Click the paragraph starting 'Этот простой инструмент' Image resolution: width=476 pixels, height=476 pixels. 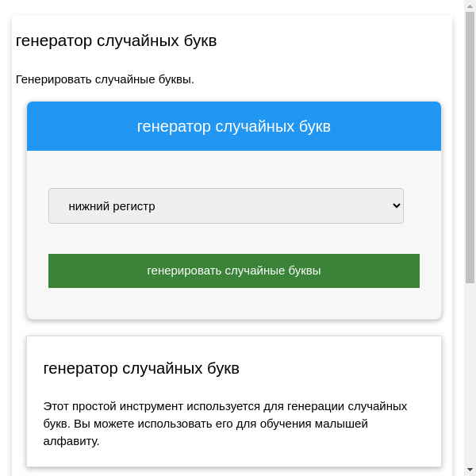coord(225,423)
